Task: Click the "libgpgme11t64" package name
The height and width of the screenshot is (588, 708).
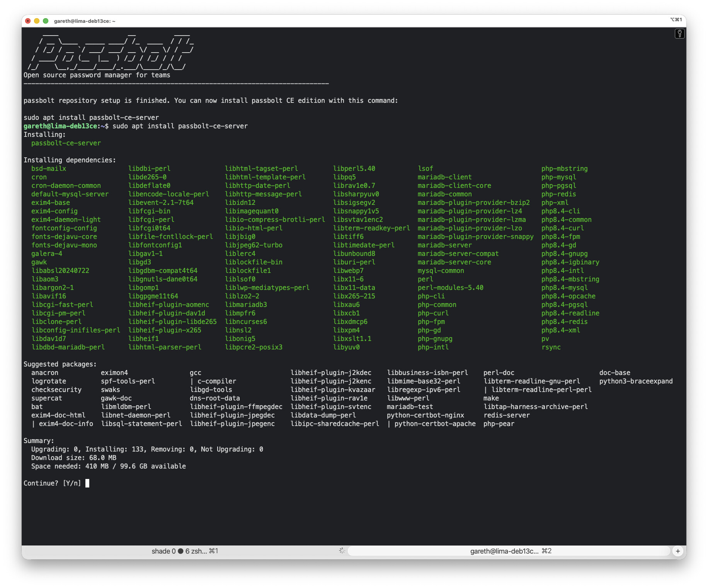Action: [153, 296]
